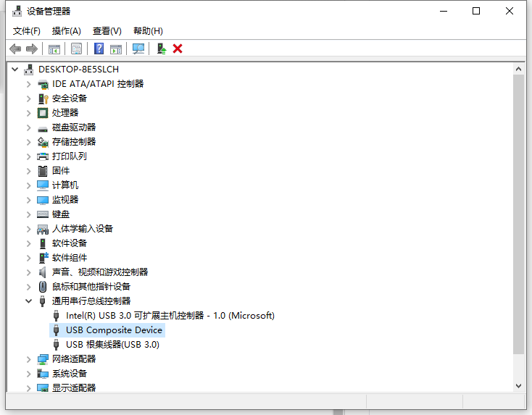This screenshot has height=415, width=532.
Task: Click the Properties sheet toolbar icon
Action: click(x=76, y=49)
